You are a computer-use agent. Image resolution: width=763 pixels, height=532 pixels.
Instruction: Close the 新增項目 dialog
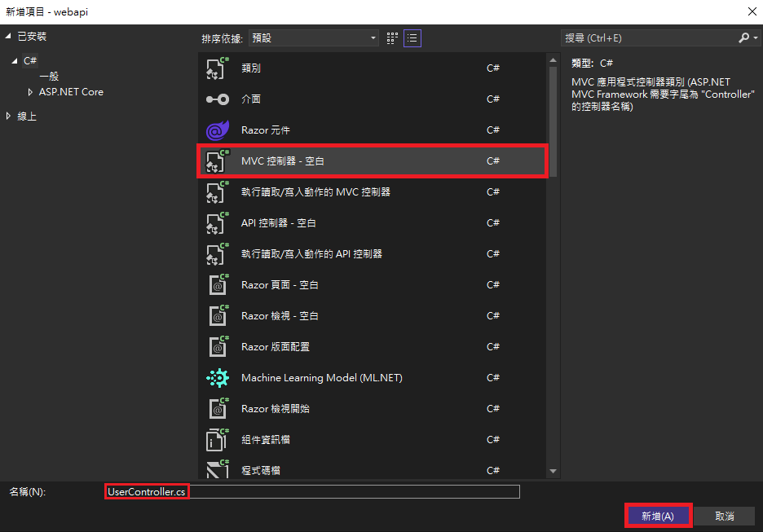752,11
